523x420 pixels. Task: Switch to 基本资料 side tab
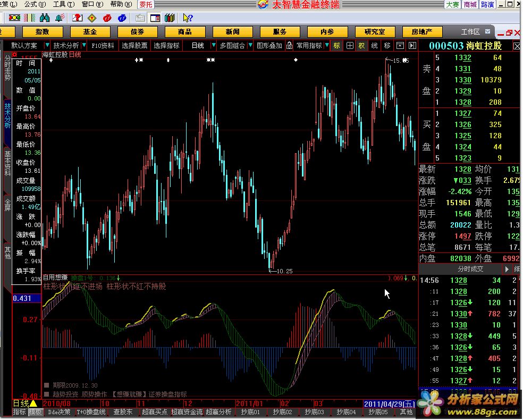pyautogui.click(x=7, y=163)
